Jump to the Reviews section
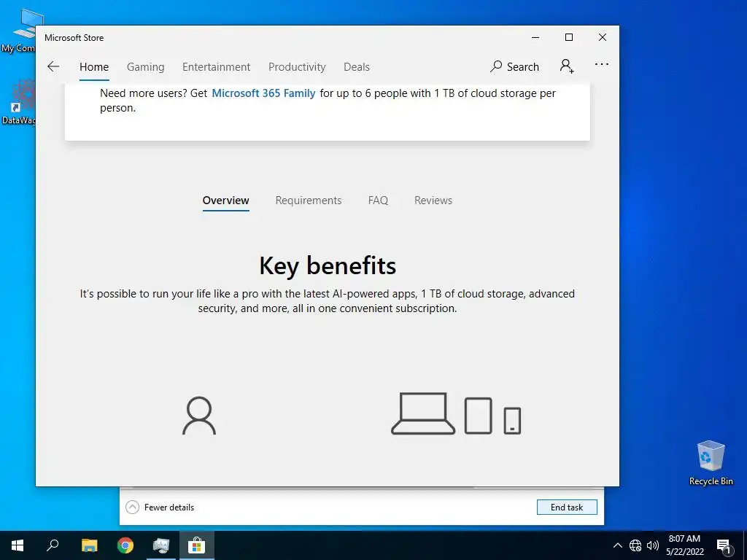 [x=433, y=201]
